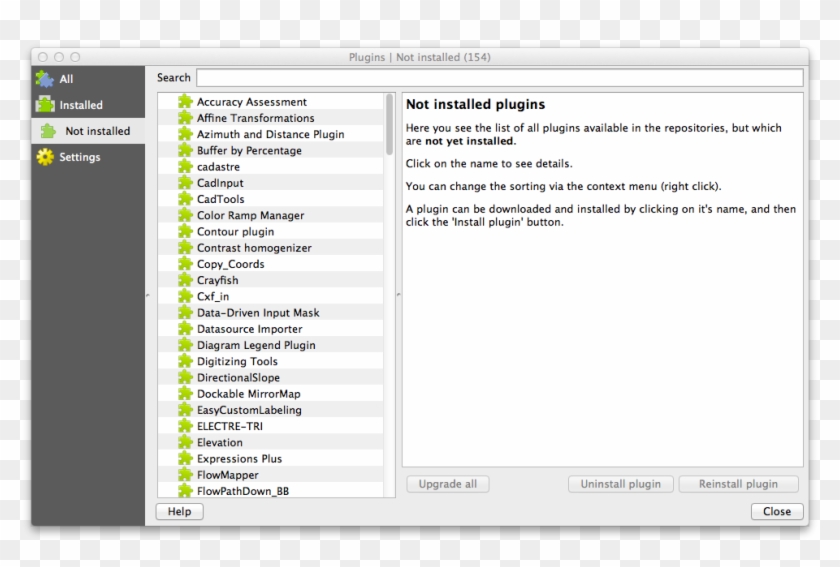Click the plugin icon next to cadastre

(x=185, y=166)
